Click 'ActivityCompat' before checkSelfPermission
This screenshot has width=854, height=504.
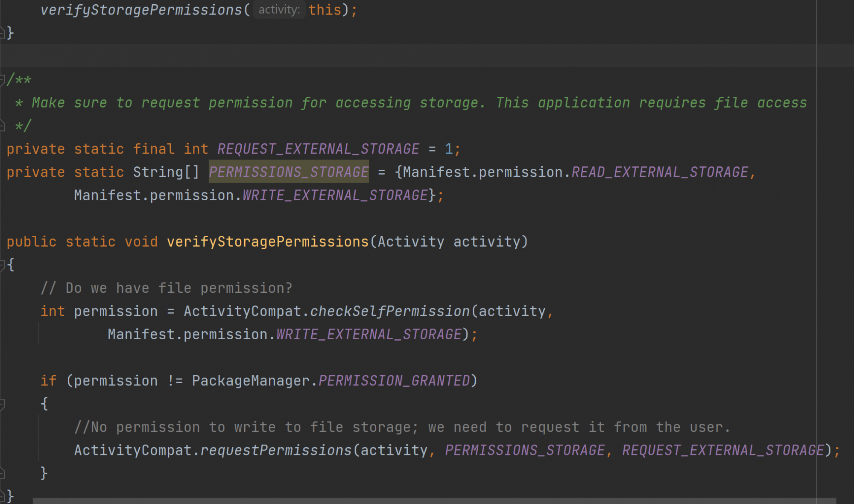(x=242, y=311)
